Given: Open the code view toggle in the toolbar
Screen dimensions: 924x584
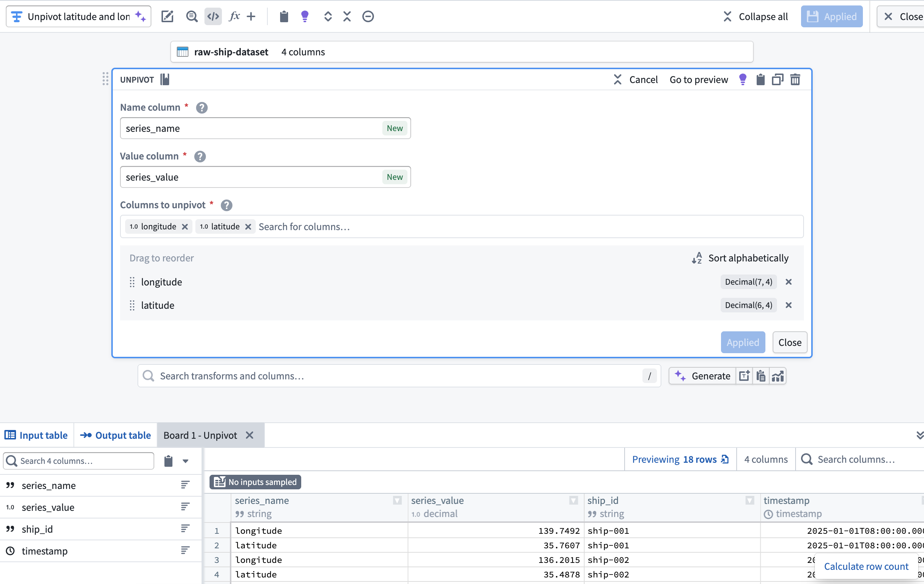Looking at the screenshot, I should tap(213, 16).
